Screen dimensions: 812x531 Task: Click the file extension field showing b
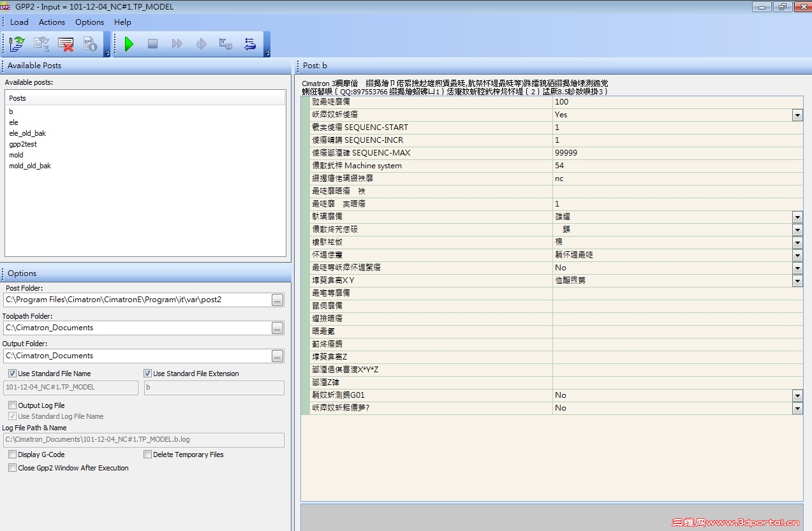[214, 388]
